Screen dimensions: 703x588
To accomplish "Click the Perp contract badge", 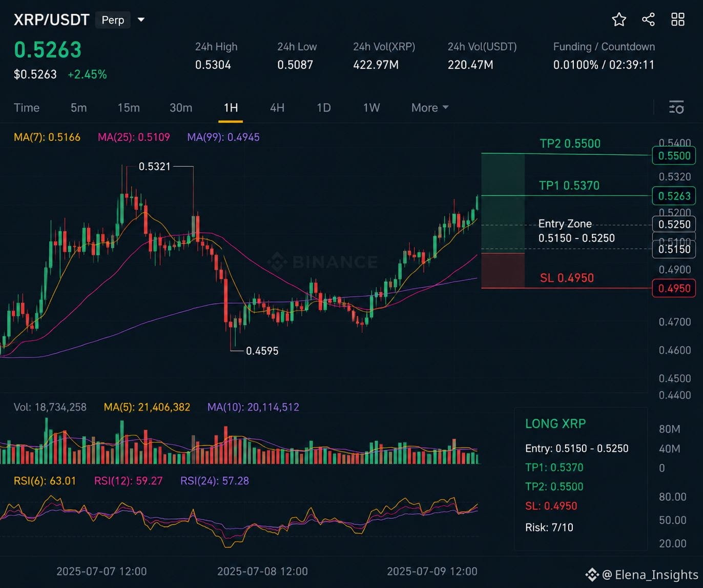I will click(113, 20).
